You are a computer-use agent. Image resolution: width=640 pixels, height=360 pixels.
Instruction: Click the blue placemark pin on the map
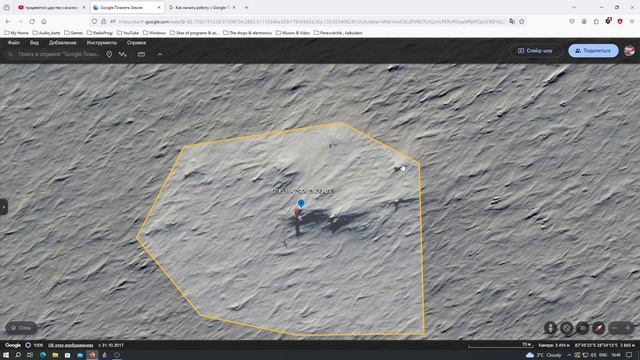(301, 203)
